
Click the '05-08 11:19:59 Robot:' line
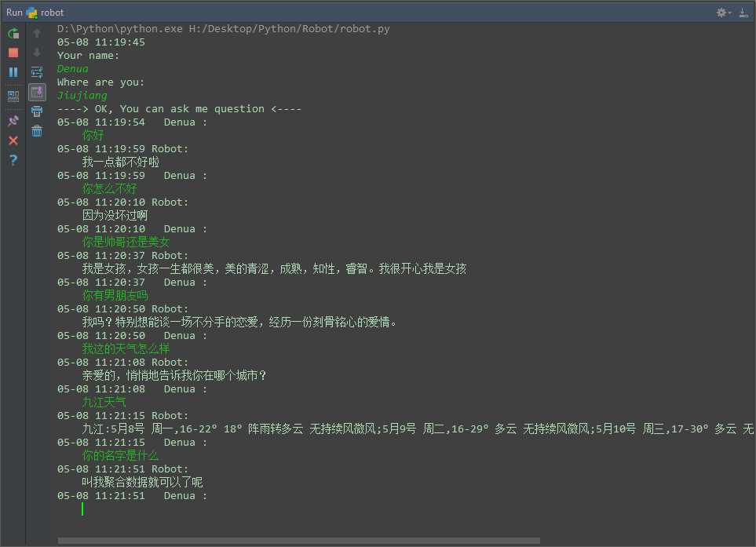122,149
